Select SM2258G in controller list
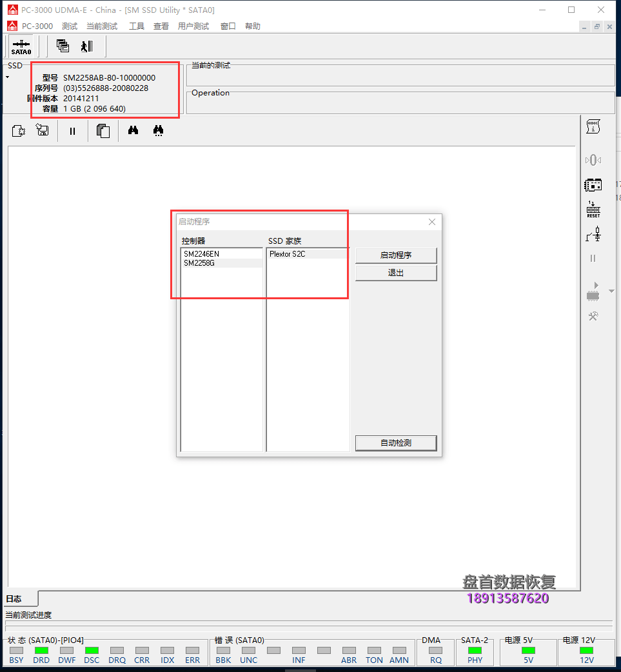Viewport: 621px width, 672px height. click(222, 263)
